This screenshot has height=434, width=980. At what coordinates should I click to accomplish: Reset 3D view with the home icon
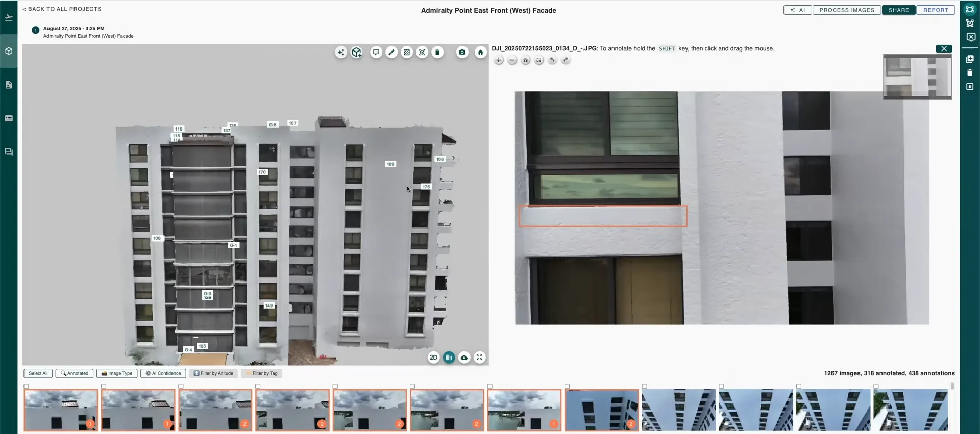(x=480, y=53)
